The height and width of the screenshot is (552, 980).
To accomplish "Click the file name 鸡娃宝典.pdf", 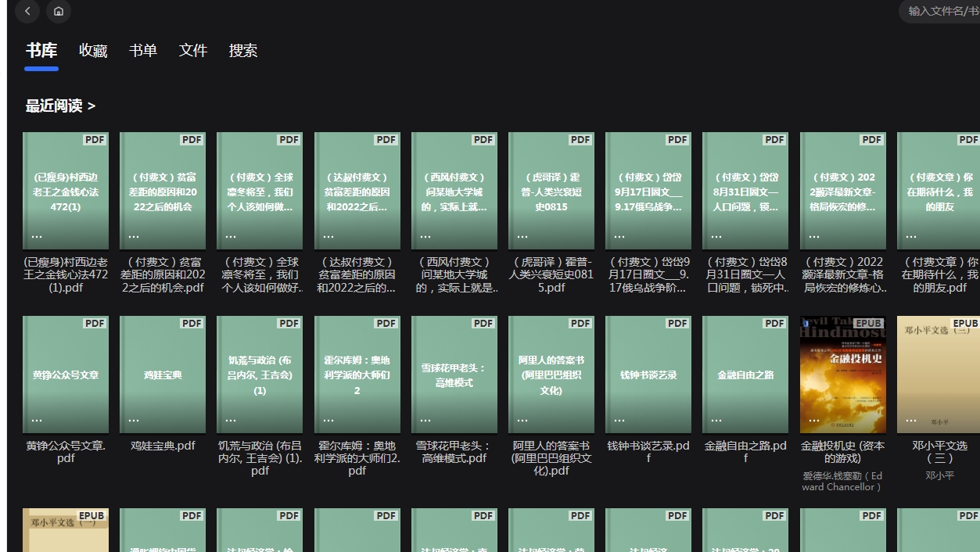I will [x=163, y=446].
